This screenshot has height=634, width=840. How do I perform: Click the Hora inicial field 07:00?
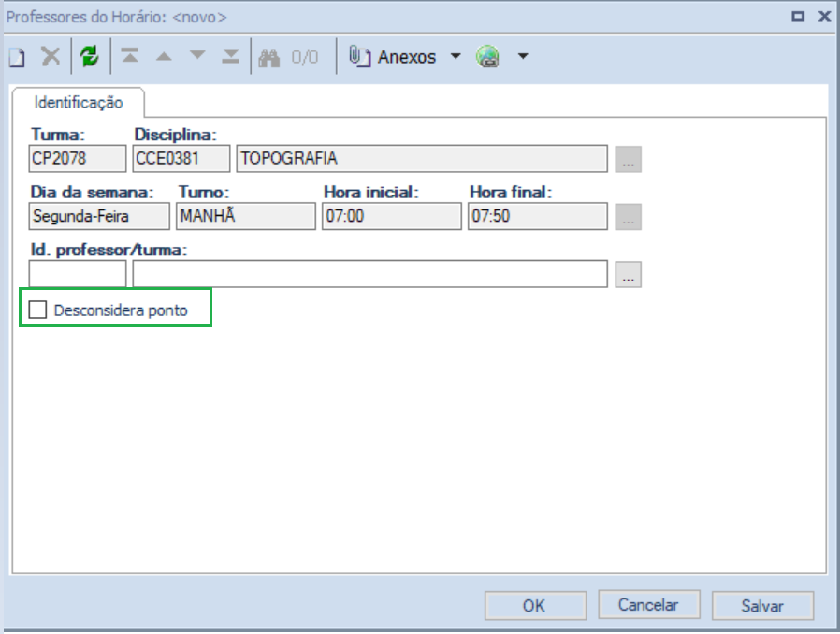click(x=392, y=216)
